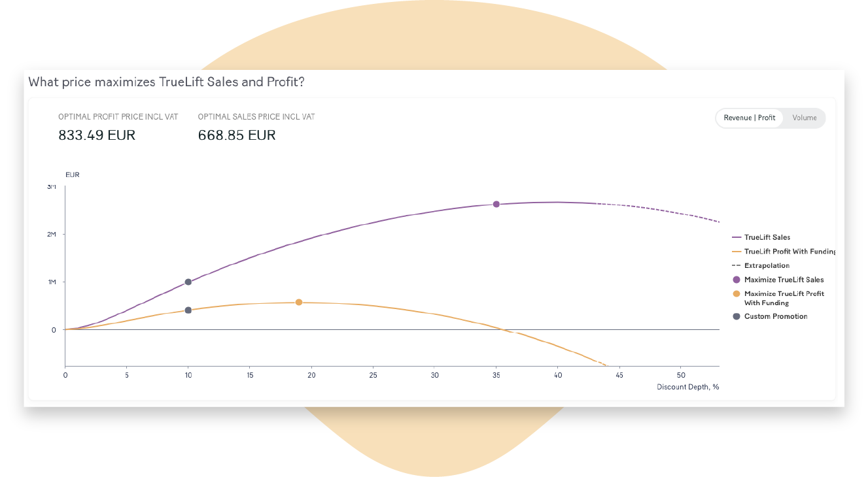This screenshot has width=868, height=477.
Task: Click the purple Maximize TrueLift Sales legend dot
Action: [737, 280]
